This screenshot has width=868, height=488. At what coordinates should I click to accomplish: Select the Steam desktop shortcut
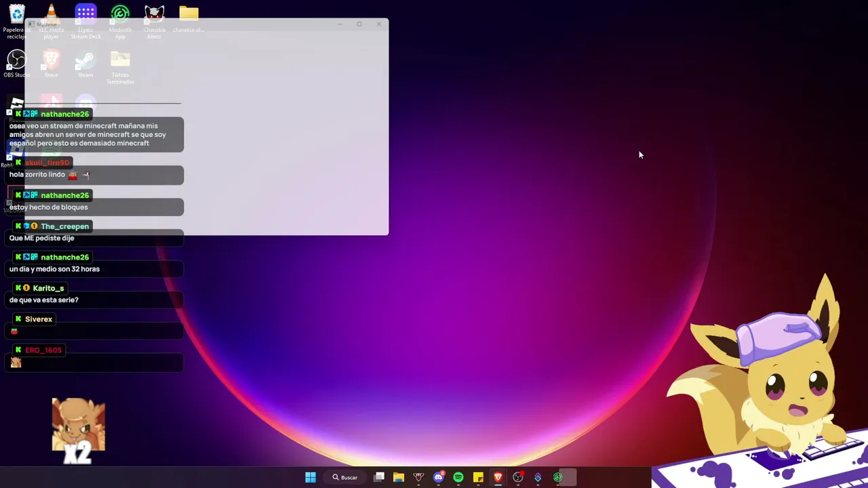tap(85, 64)
